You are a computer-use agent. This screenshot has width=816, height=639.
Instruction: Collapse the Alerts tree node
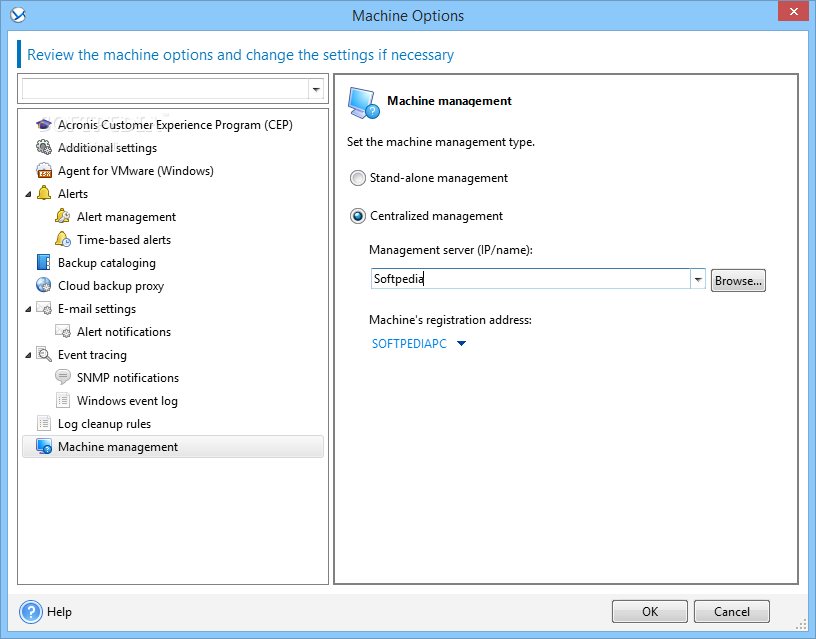[28, 194]
